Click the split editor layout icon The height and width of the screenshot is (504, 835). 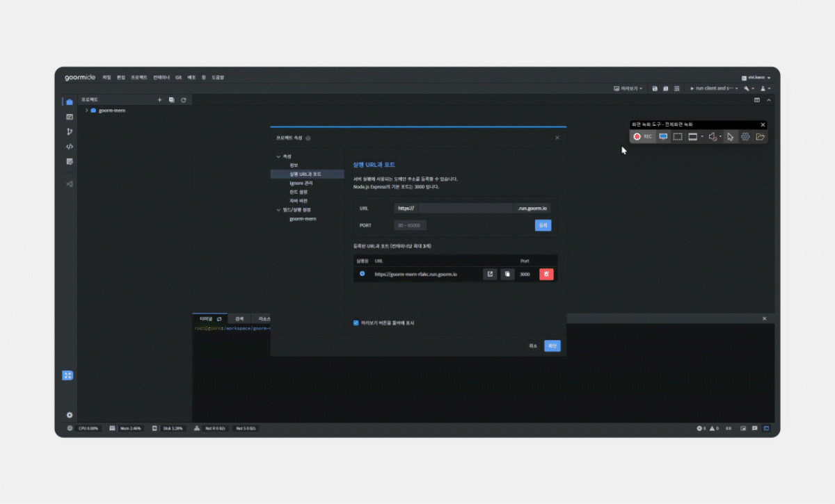[757, 100]
